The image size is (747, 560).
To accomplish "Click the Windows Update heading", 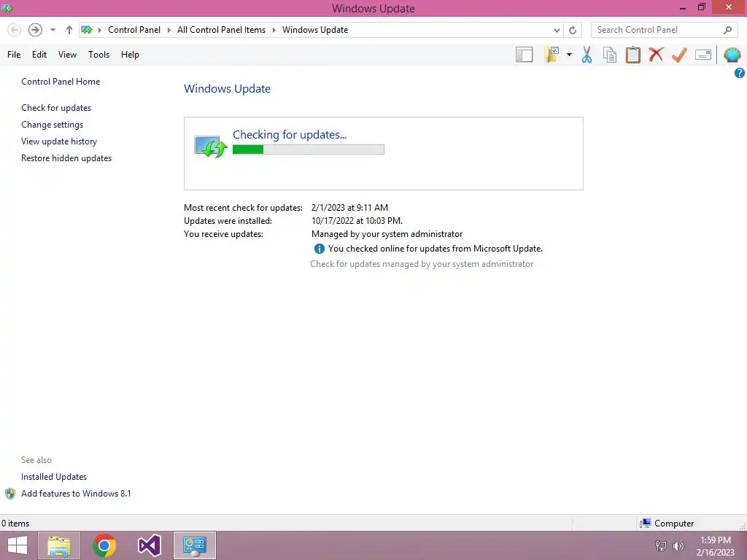I will click(228, 88).
